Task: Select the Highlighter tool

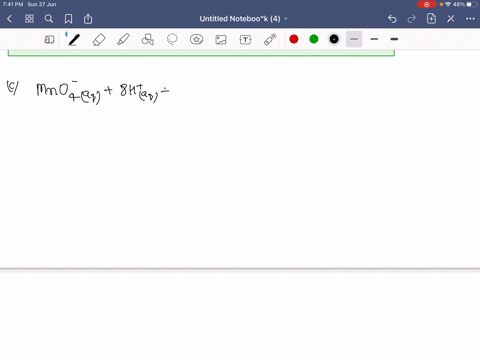Action: click(x=123, y=40)
